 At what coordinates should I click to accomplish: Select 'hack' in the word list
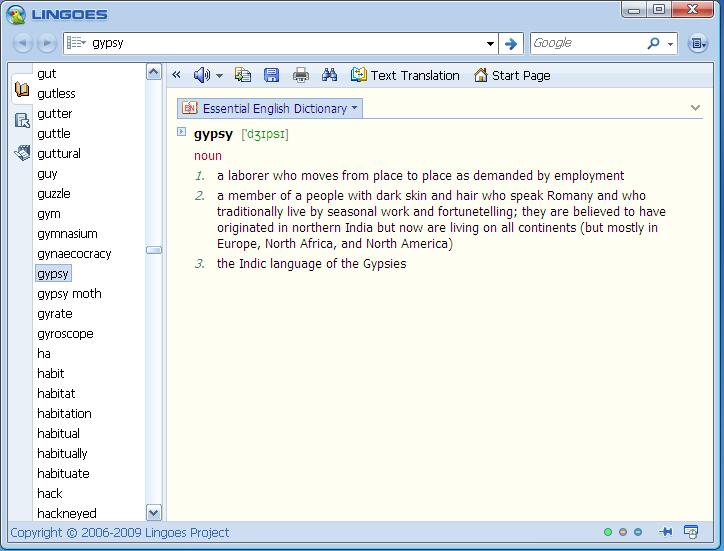[x=50, y=493]
